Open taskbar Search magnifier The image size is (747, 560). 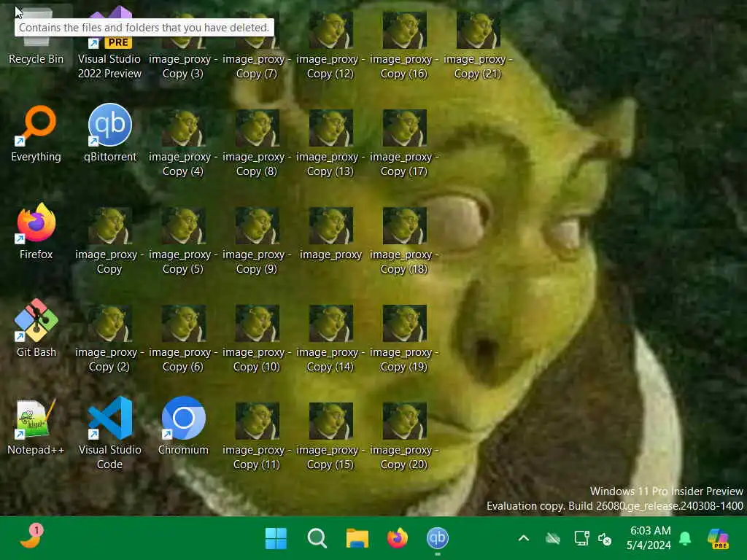click(317, 538)
